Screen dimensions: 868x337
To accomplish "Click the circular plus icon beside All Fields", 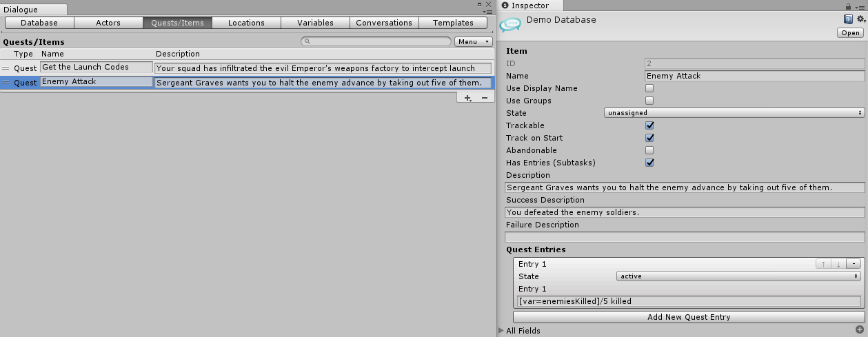I will click(x=859, y=330).
